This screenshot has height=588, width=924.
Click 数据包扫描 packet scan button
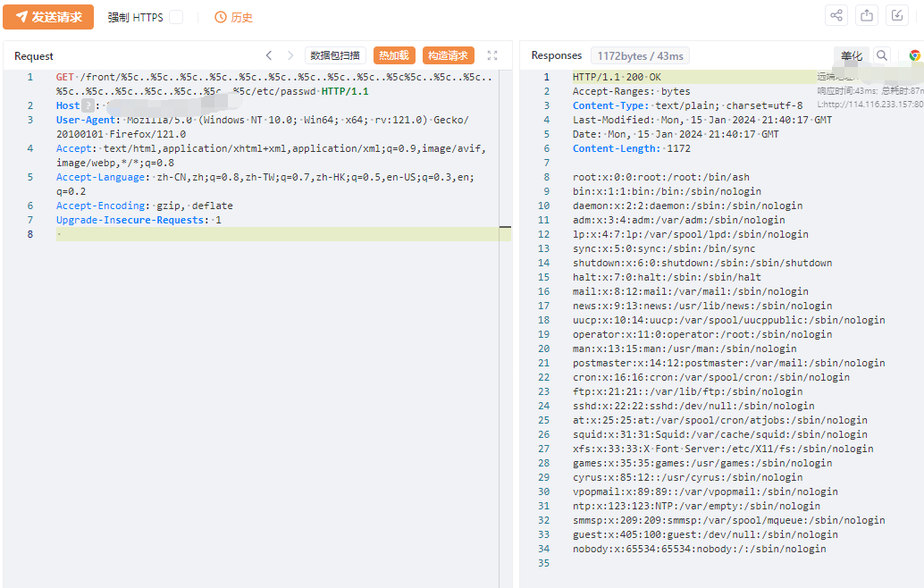pyautogui.click(x=335, y=55)
